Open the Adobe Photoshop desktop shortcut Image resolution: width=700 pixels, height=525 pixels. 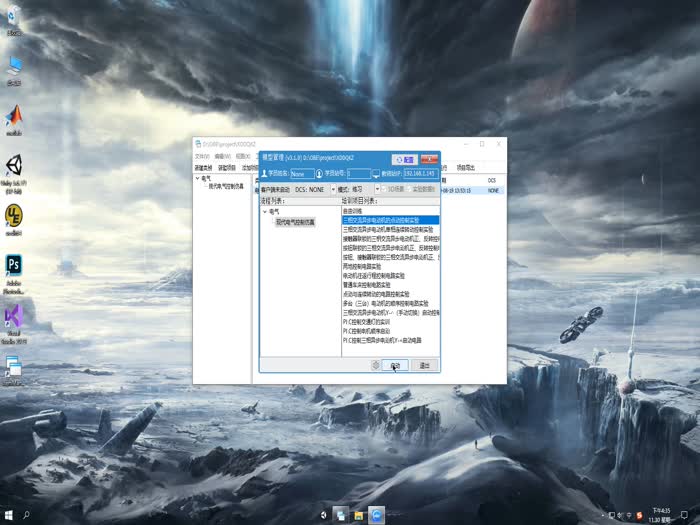tap(14, 265)
